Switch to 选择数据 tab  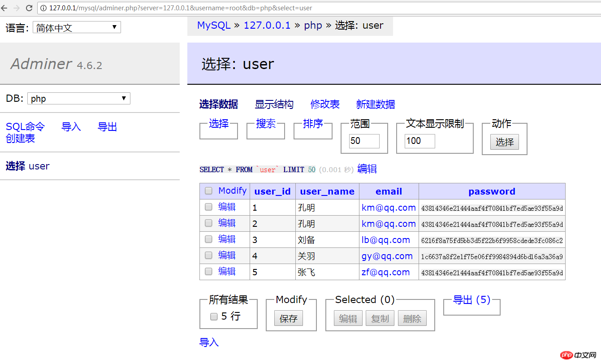[219, 104]
